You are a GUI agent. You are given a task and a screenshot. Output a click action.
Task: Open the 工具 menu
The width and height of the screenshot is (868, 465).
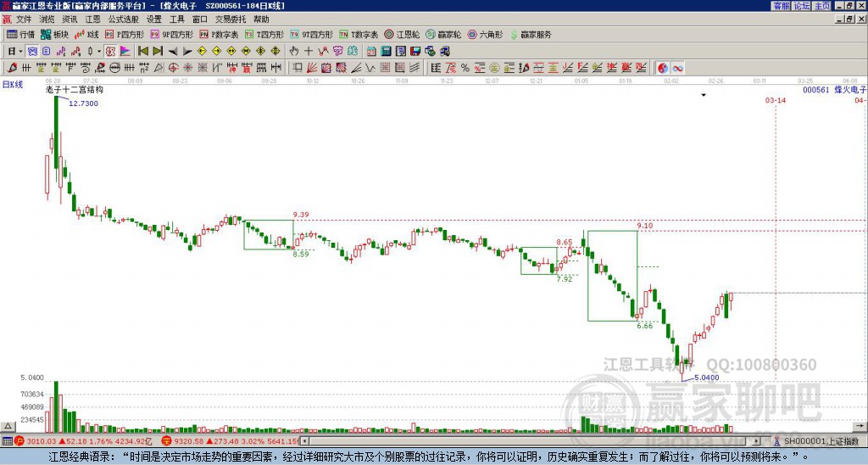[x=177, y=20]
